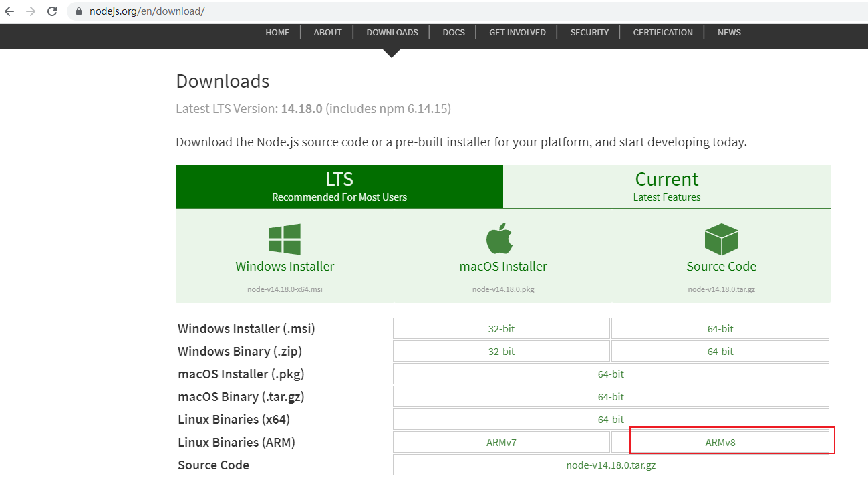Click the Downloads page heading

(223, 81)
